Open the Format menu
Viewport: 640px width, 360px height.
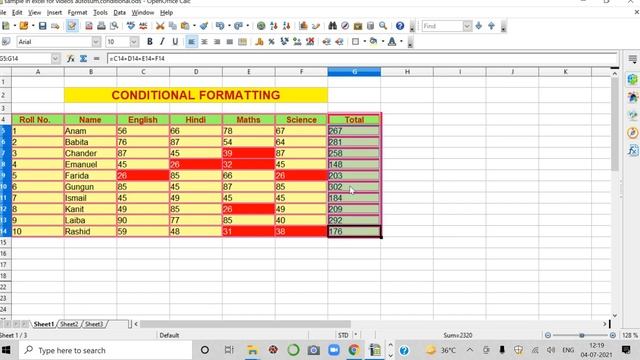[77, 13]
